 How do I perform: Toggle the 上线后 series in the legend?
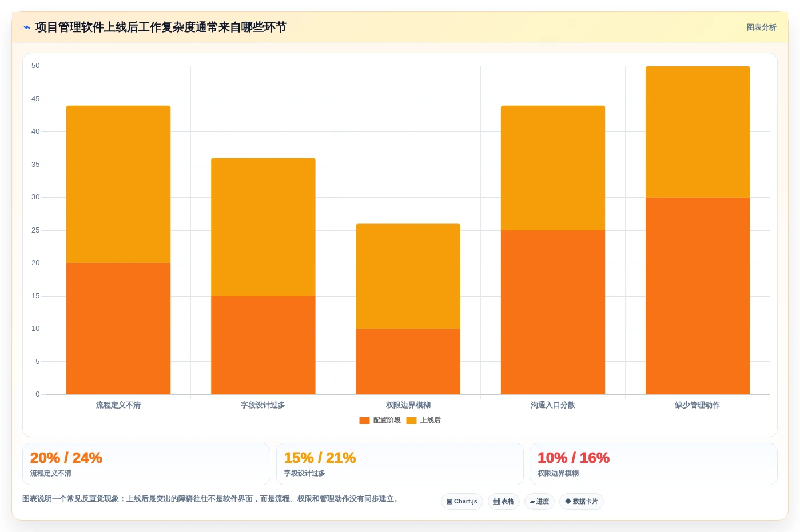(x=423, y=421)
